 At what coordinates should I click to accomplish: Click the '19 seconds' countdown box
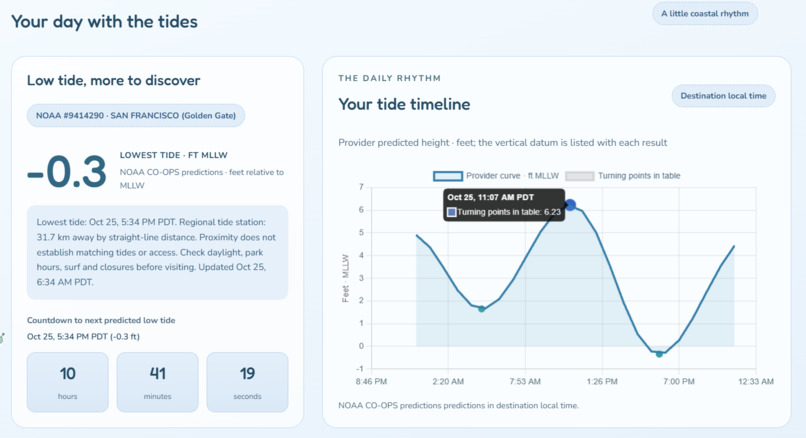[247, 382]
